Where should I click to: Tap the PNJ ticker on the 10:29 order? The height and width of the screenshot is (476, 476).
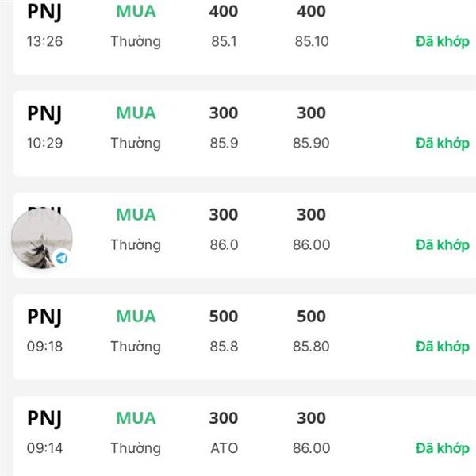(x=44, y=113)
